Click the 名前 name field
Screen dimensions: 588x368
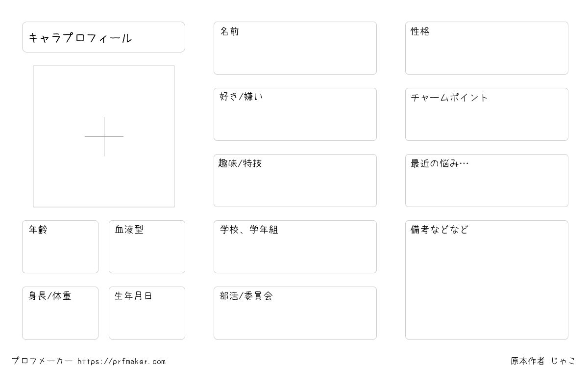295,48
